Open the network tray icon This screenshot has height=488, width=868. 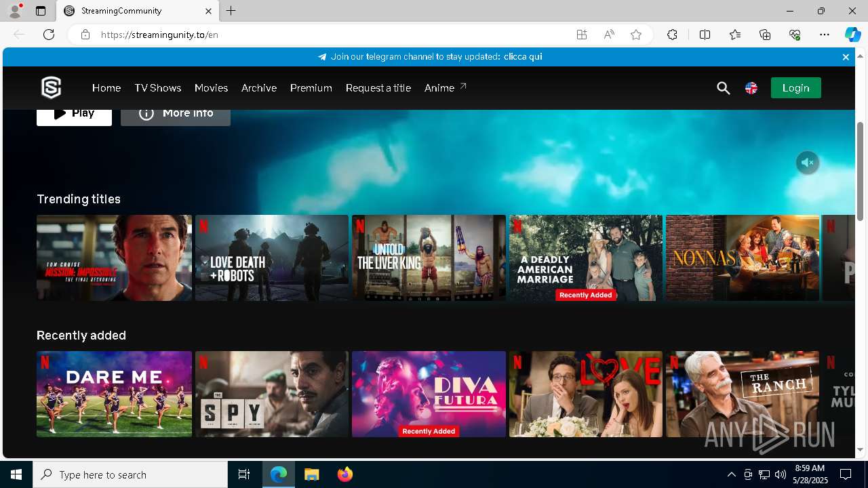[x=764, y=474]
